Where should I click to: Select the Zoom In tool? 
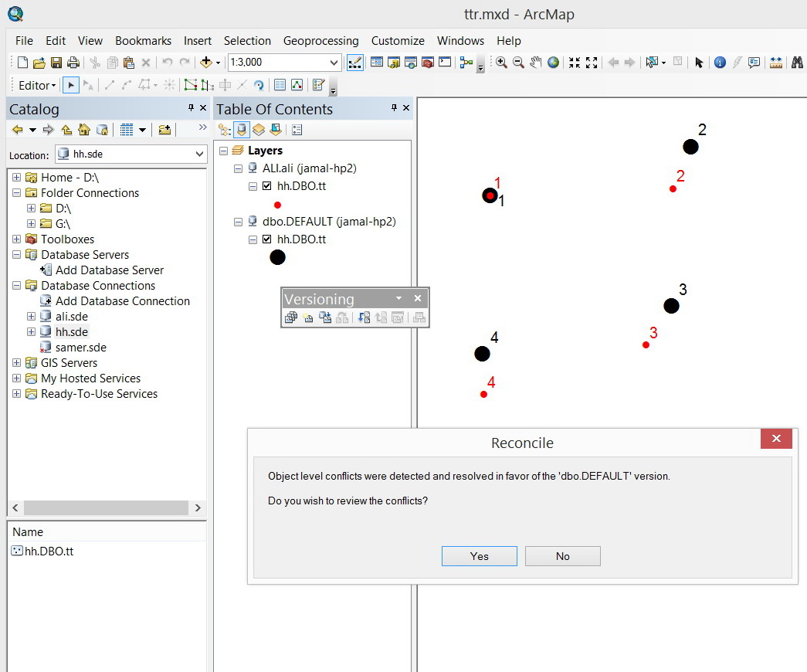pyautogui.click(x=501, y=63)
